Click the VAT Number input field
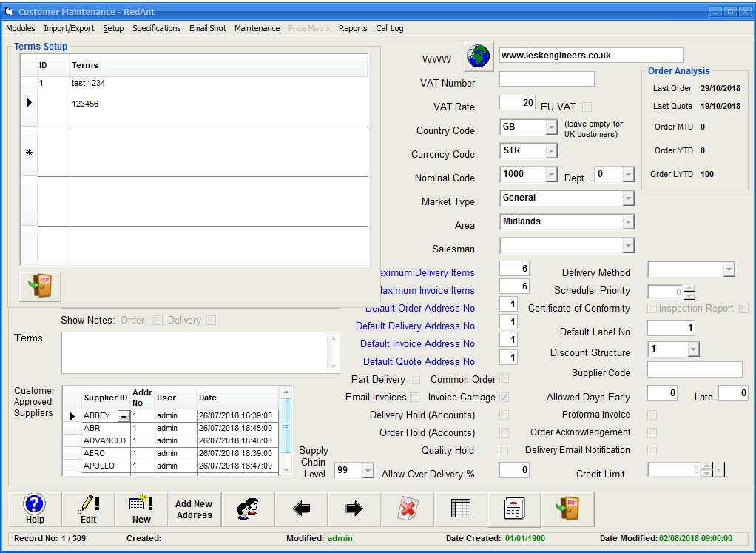 pos(547,79)
